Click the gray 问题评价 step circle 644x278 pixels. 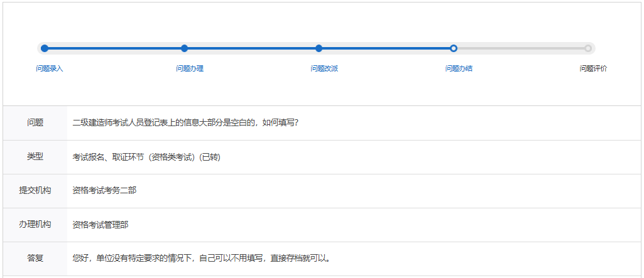(x=587, y=48)
